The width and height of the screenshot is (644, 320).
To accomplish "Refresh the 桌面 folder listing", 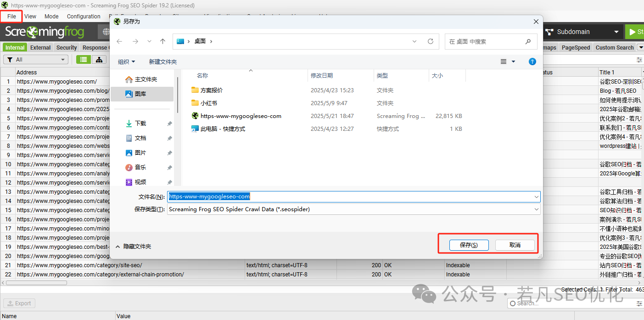I will [x=431, y=41].
